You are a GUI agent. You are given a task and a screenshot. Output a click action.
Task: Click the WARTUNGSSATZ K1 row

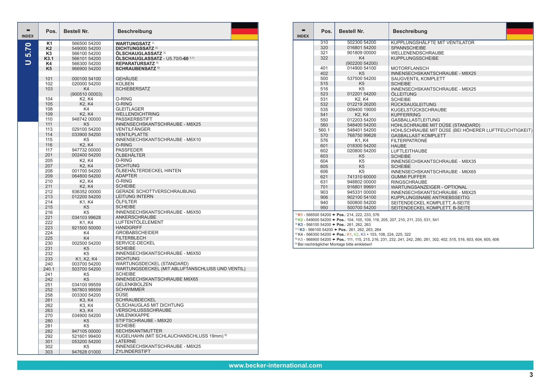pos(148,43)
